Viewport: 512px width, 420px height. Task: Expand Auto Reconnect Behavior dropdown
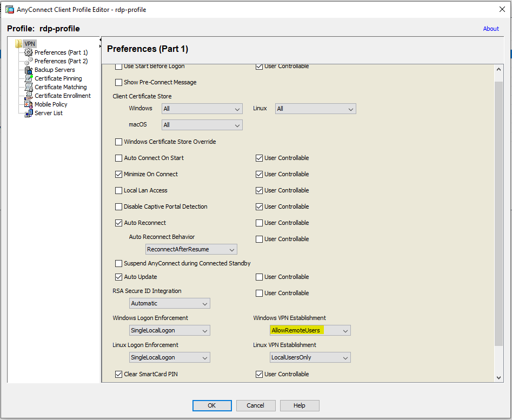click(x=191, y=249)
